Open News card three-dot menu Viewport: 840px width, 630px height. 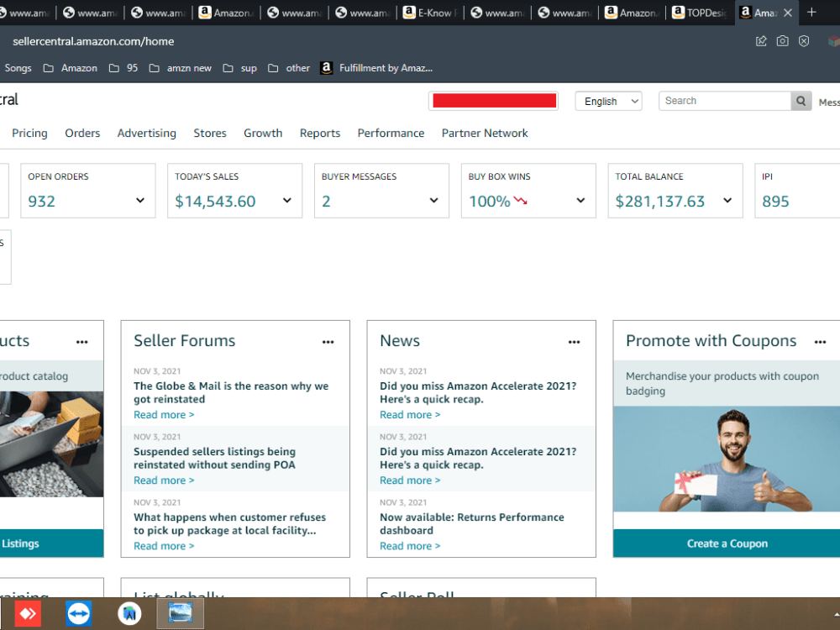tap(574, 342)
